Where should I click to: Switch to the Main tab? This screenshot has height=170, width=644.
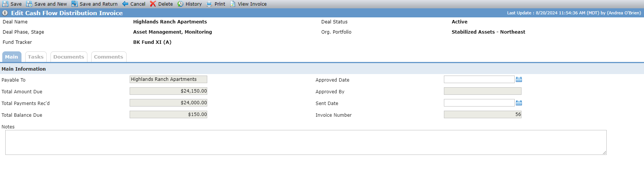click(12, 57)
